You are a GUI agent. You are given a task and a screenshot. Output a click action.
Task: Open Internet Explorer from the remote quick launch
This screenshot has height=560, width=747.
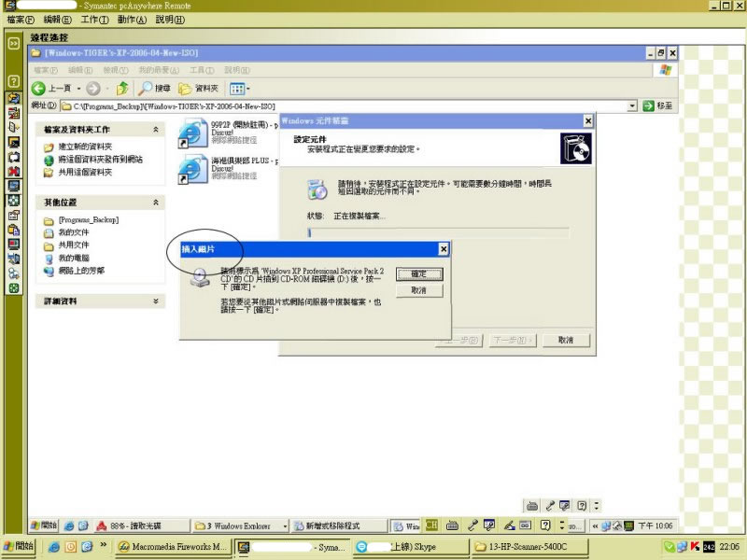[x=69, y=525]
